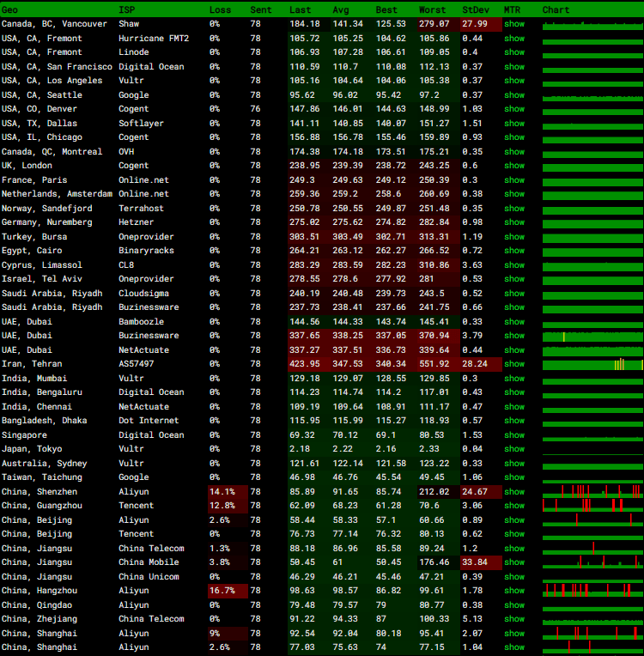Show MTR for San Francisco Digital Ocean
The height and width of the screenshot is (656, 644).
[514, 67]
